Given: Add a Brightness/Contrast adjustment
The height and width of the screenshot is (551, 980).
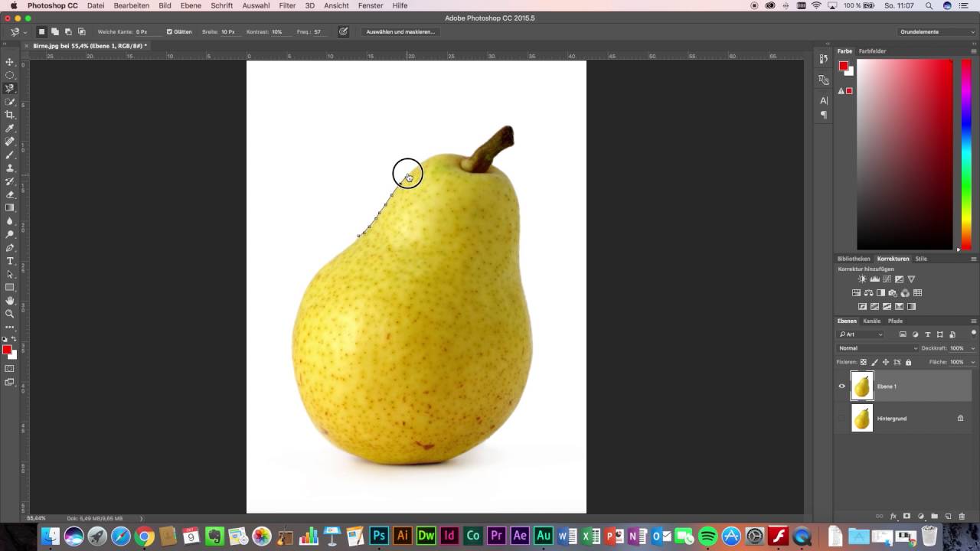Looking at the screenshot, I should pos(862,279).
